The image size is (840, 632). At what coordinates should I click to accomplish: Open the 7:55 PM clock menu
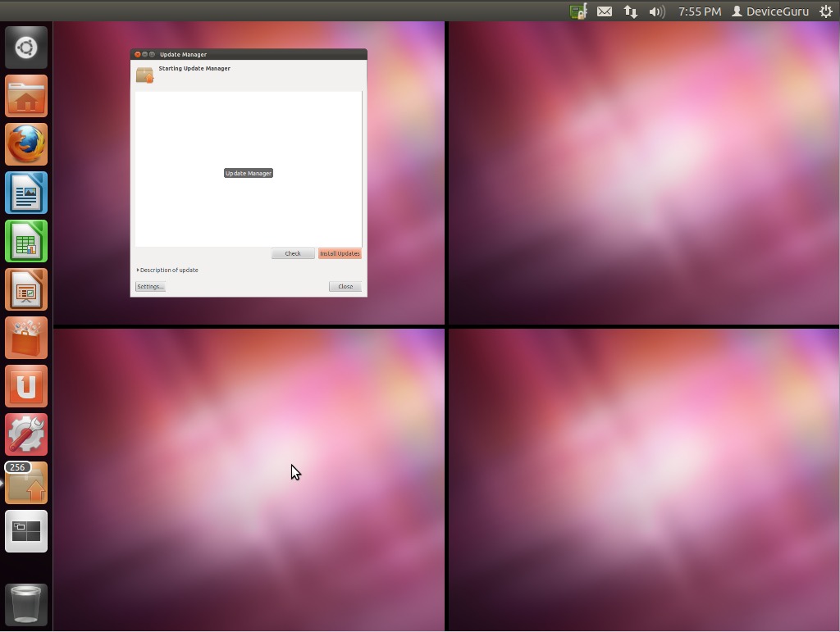tap(700, 11)
